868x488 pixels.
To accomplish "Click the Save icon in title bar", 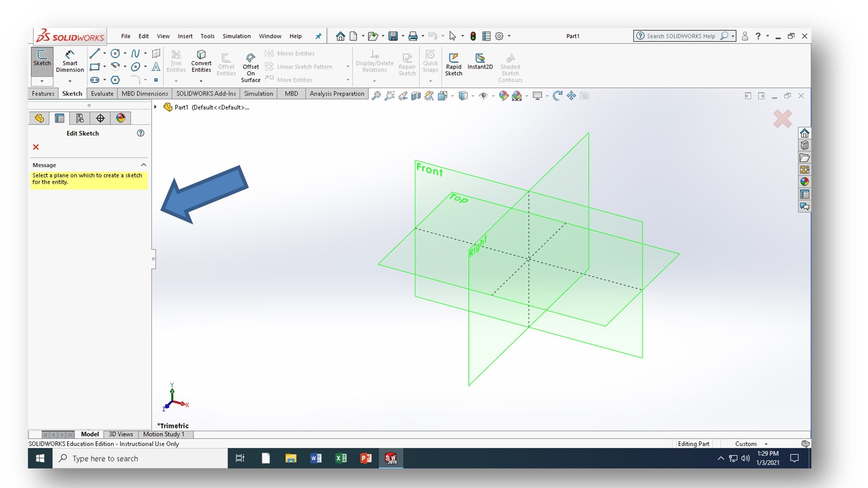I will [393, 36].
